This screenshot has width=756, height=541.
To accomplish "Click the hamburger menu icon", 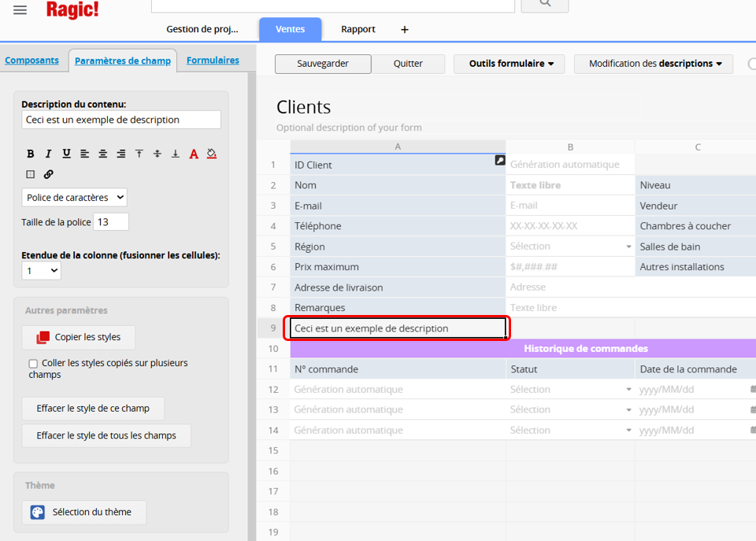I will [20, 9].
